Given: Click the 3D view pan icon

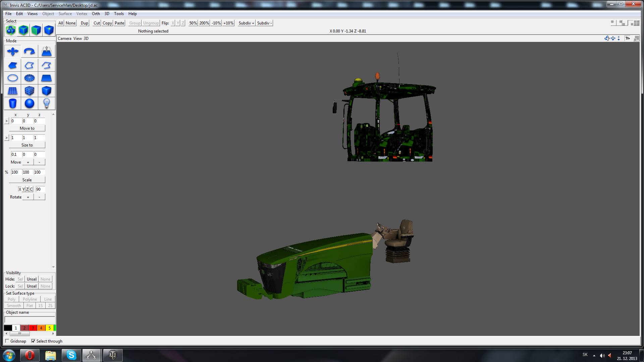Looking at the screenshot, I should [613, 38].
